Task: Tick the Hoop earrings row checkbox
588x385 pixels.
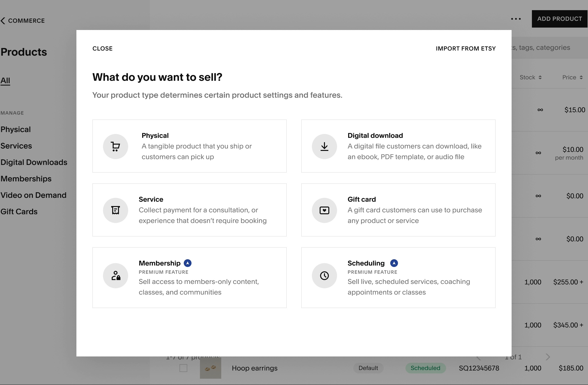Action: tap(183, 368)
